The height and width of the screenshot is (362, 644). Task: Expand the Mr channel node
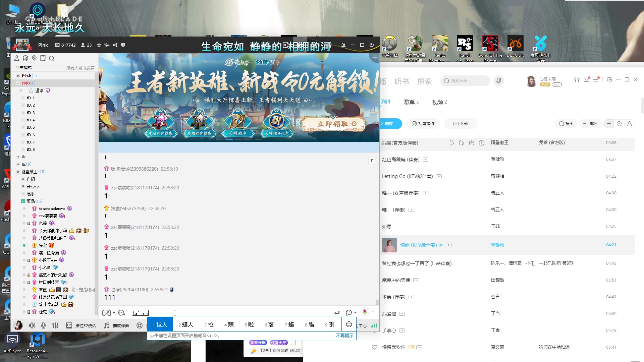[18, 157]
